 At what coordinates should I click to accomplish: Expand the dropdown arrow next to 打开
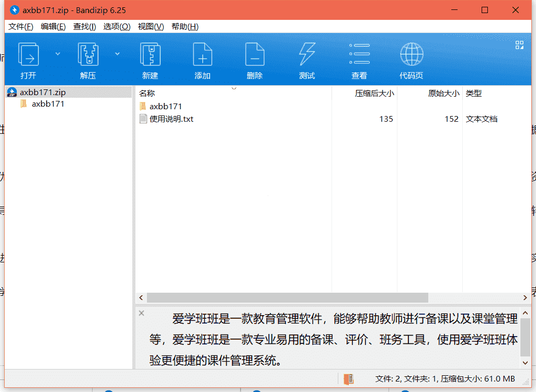(58, 54)
